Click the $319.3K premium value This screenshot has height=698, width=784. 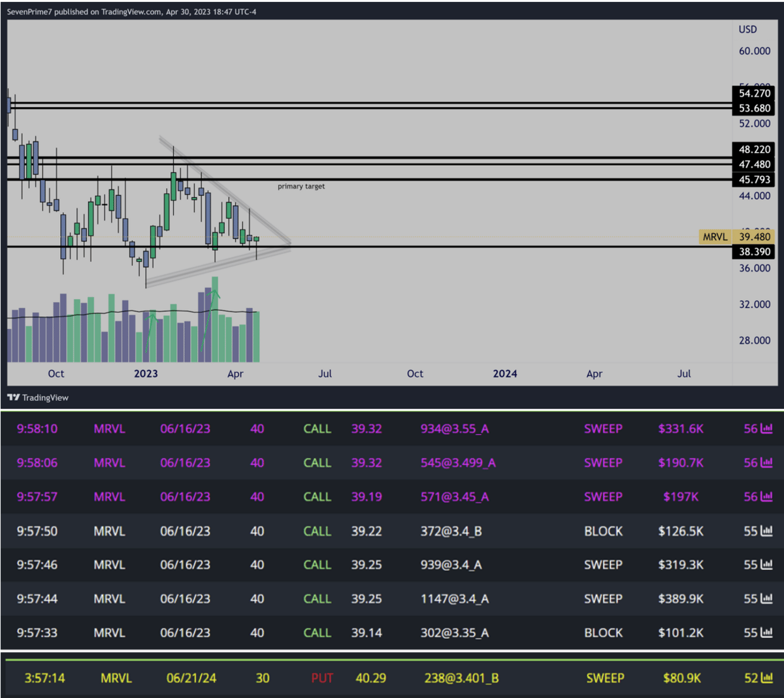[681, 565]
